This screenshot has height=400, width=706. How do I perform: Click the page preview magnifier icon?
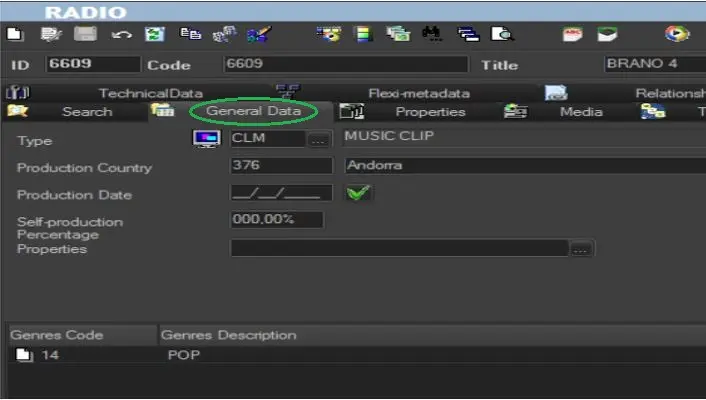502,34
